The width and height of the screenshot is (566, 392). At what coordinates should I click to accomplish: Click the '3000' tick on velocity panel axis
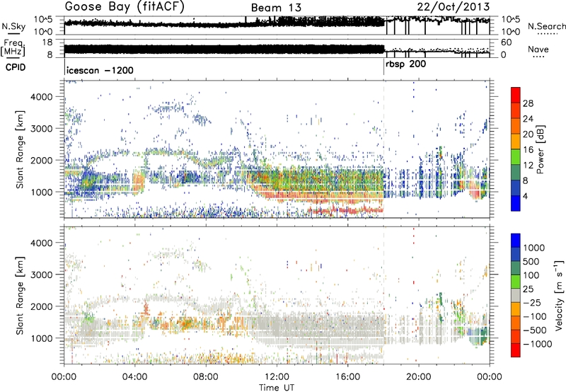42,275
